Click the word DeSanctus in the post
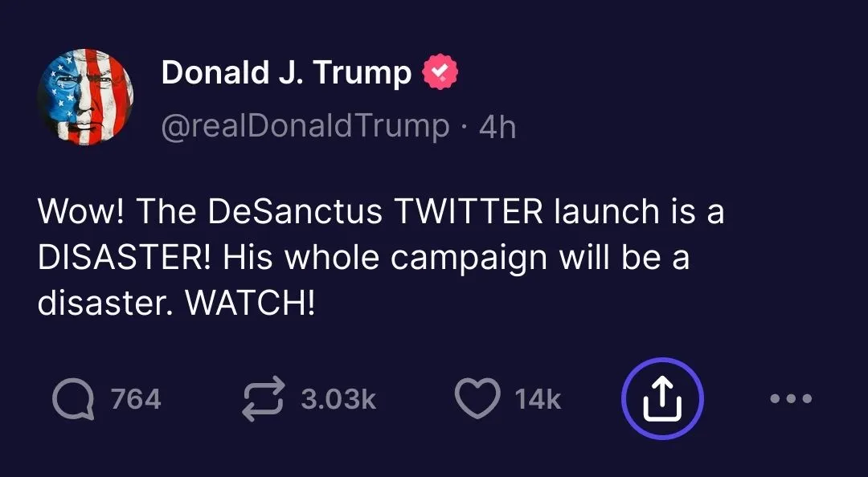Screen dimensions: 868x477 (x=294, y=213)
